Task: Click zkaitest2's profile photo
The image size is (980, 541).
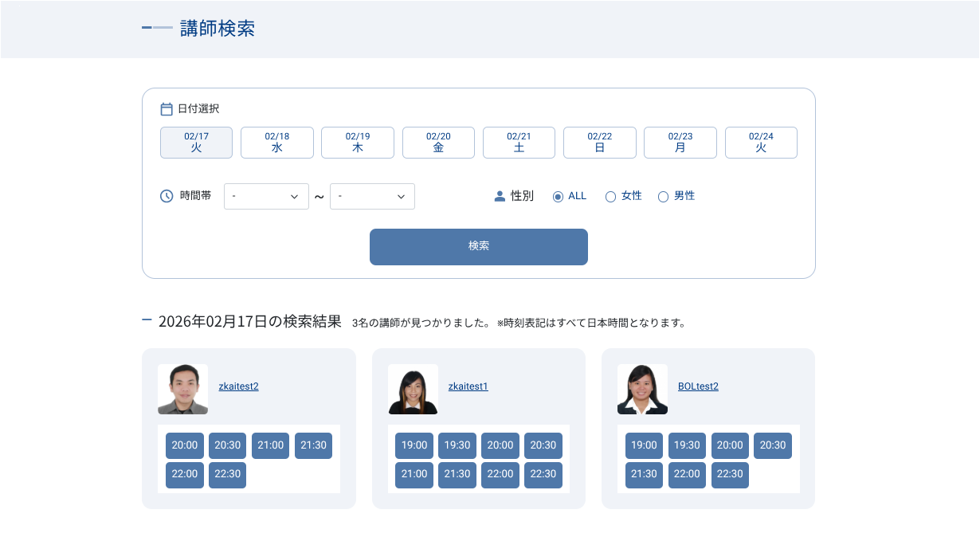Action: click(x=182, y=389)
